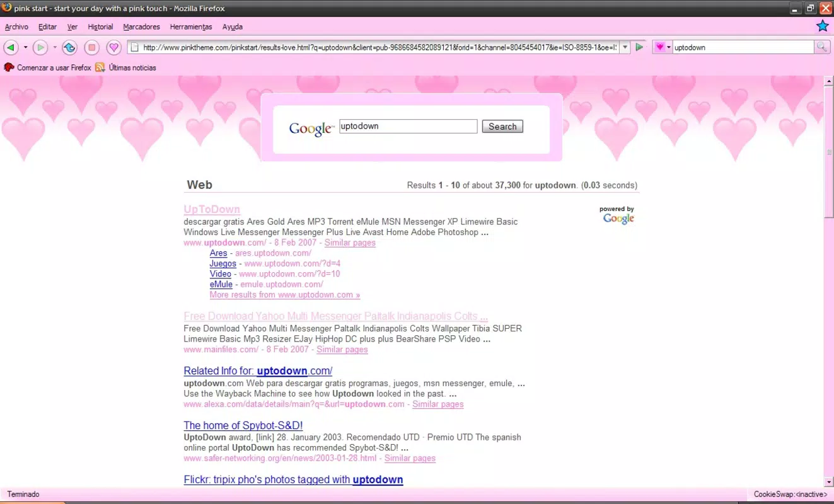Click the Firefox icon in title bar
The image size is (834, 504).
(x=7, y=8)
